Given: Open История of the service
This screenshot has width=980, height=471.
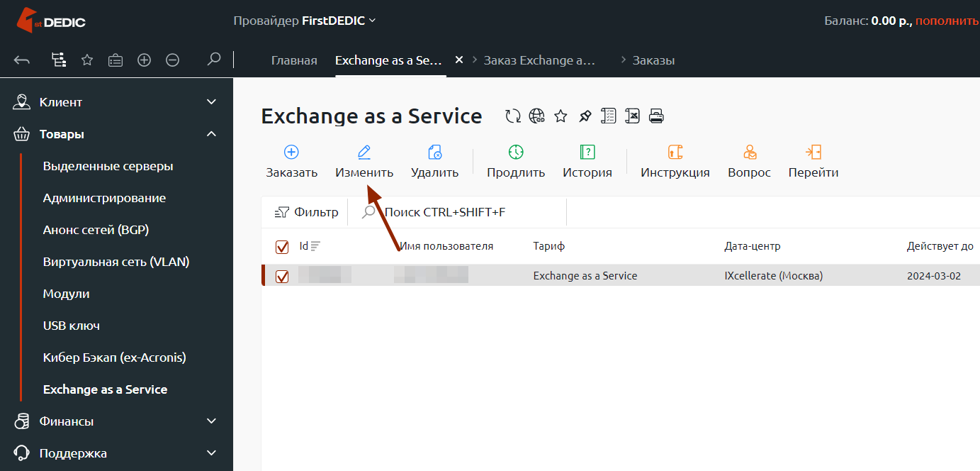Looking at the screenshot, I should pos(587,162).
